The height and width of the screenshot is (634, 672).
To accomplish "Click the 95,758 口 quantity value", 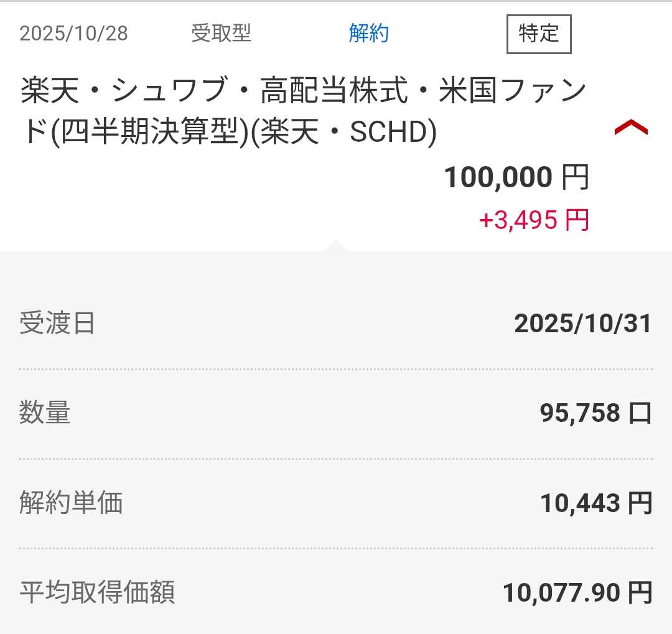I will point(595,413).
